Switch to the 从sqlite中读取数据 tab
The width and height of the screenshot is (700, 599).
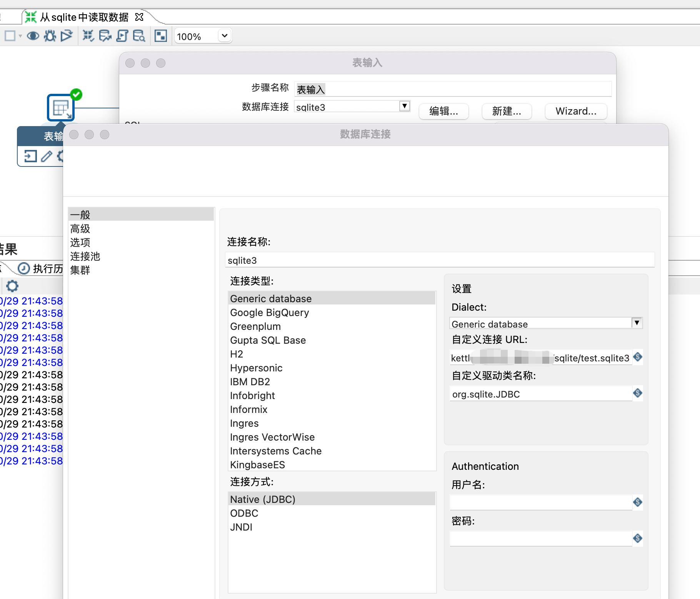click(x=84, y=17)
